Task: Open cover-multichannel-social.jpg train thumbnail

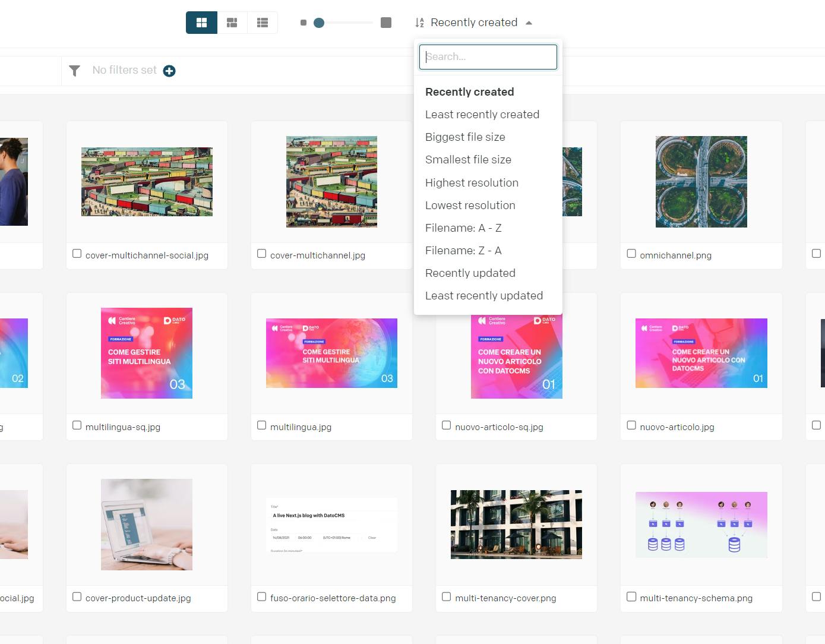Action: pos(147,182)
